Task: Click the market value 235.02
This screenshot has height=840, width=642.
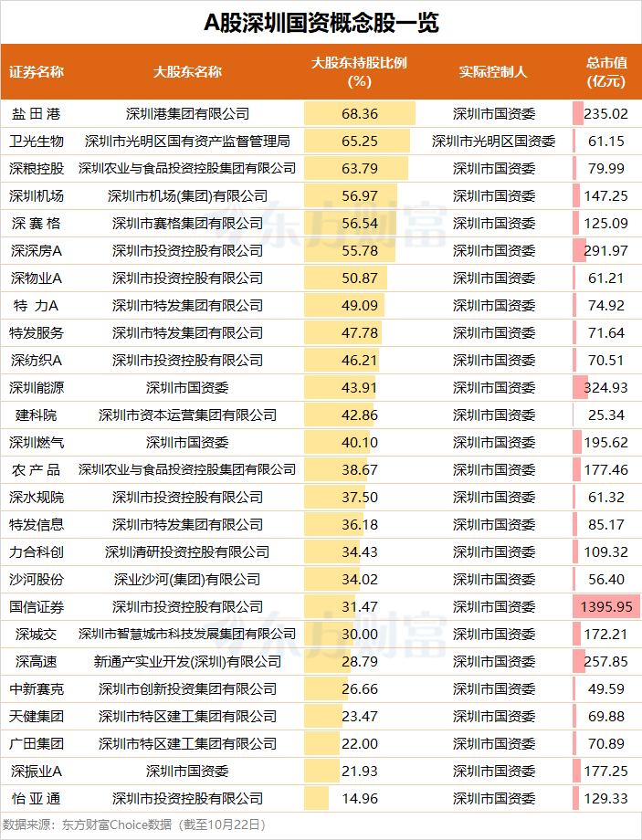Action: coord(605,113)
